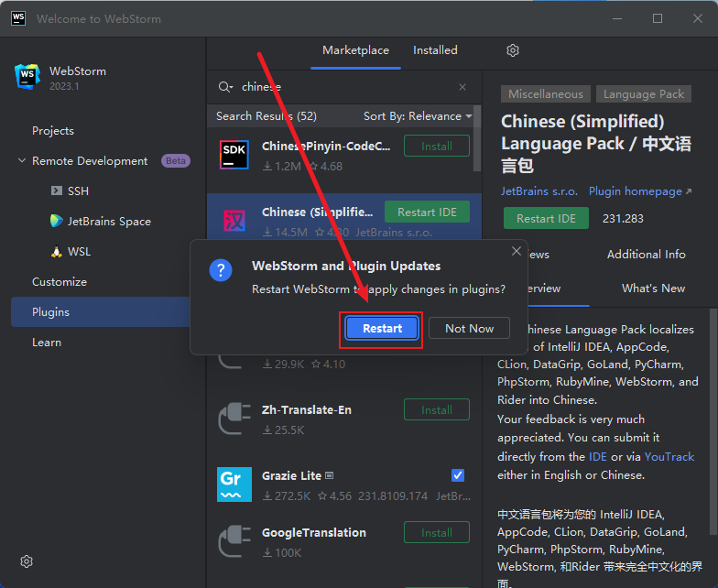The image size is (718, 588).
Task: Switch to the Installed tab
Action: point(435,50)
